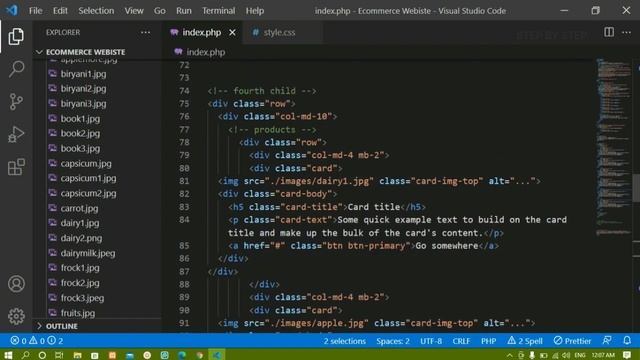Screen dimensions: 640x360
Task: Close the index.php tab
Action: 232,32
